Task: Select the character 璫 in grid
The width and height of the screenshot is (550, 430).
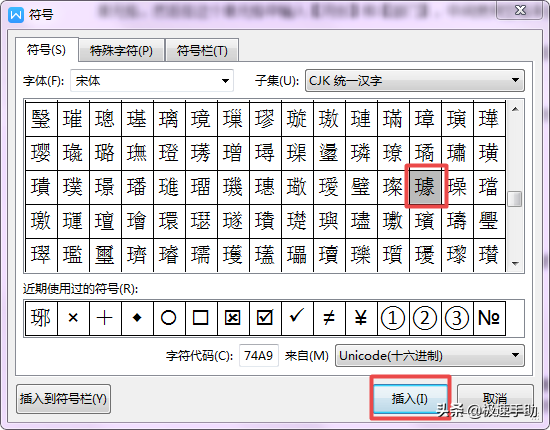Action: [x=489, y=187]
